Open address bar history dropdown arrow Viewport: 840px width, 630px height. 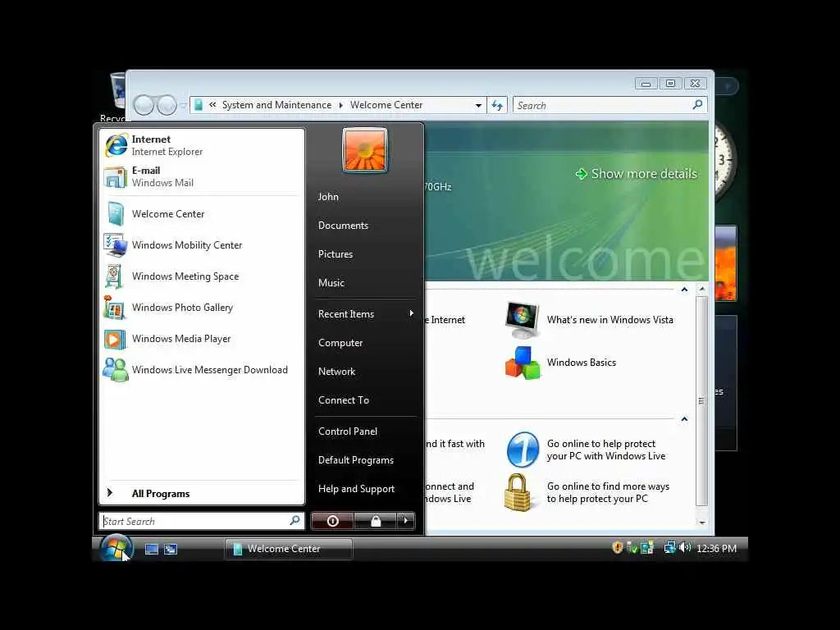coord(478,106)
